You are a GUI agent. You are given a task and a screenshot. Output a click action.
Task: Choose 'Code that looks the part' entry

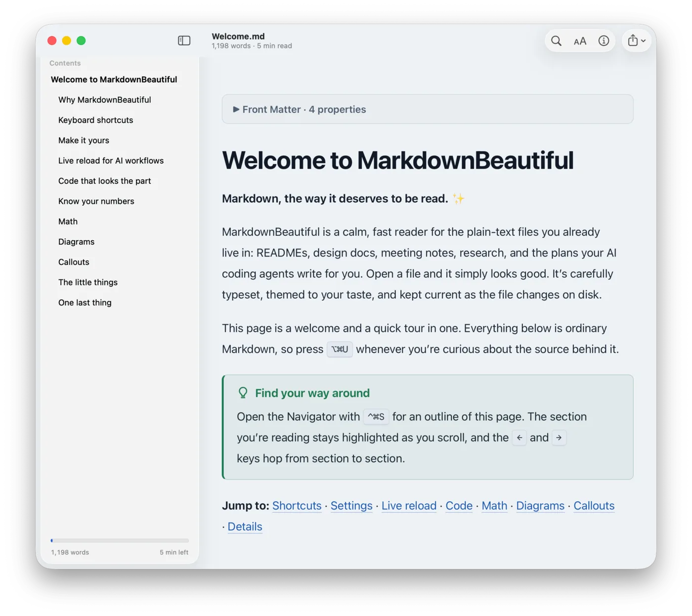105,181
